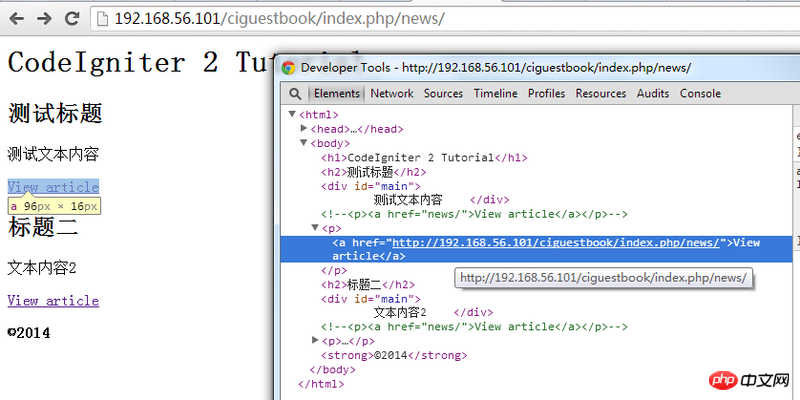
Task: Select the h1 CodeIgniter 2 Tutorial node
Action: click(x=424, y=158)
